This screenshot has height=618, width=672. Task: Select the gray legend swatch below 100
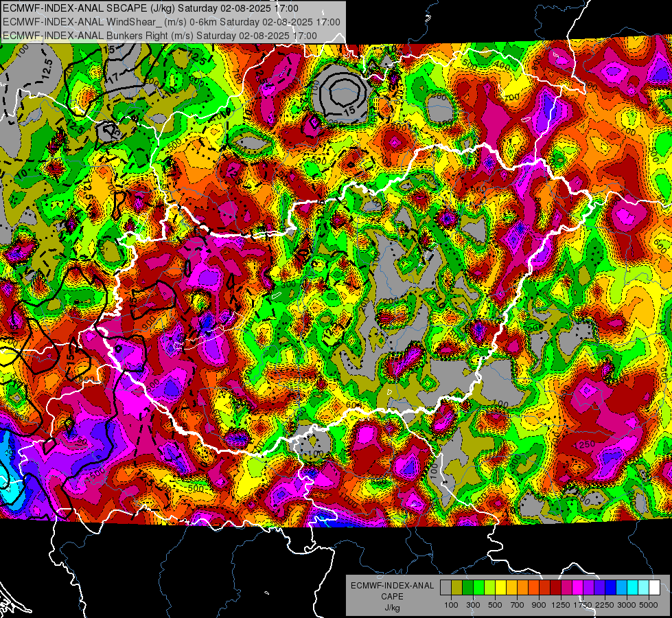[445, 588]
